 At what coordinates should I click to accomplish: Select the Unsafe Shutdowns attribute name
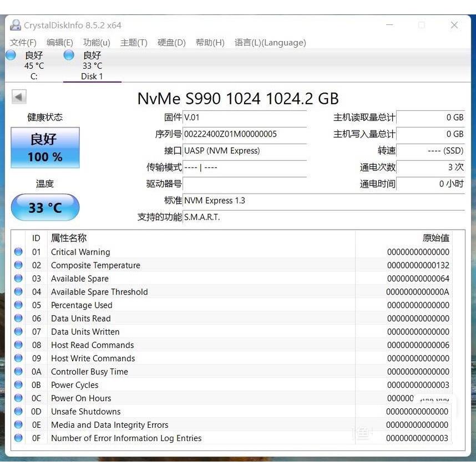coord(86,412)
